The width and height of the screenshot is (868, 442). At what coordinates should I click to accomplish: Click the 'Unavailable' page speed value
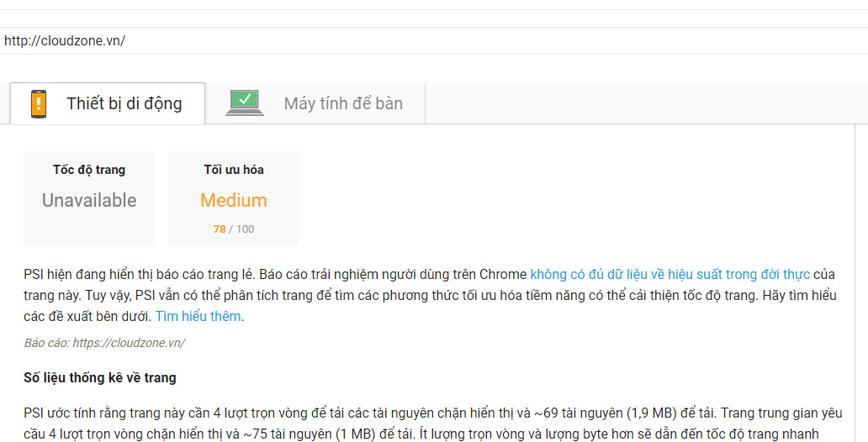click(89, 201)
